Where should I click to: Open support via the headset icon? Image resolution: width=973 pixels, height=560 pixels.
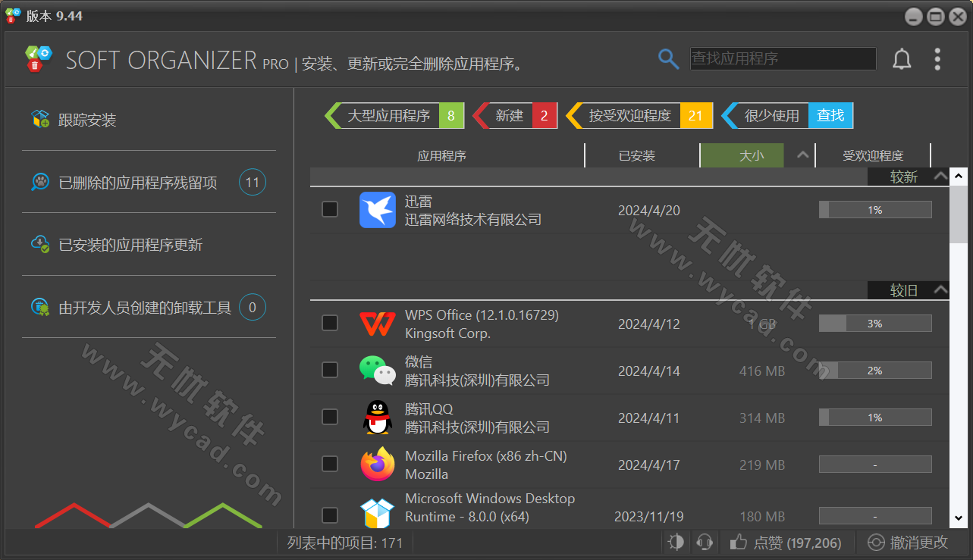pos(705,542)
